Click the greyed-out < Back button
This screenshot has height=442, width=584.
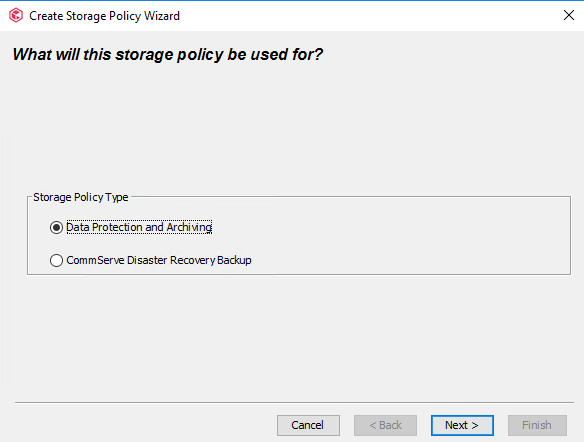[x=385, y=425]
